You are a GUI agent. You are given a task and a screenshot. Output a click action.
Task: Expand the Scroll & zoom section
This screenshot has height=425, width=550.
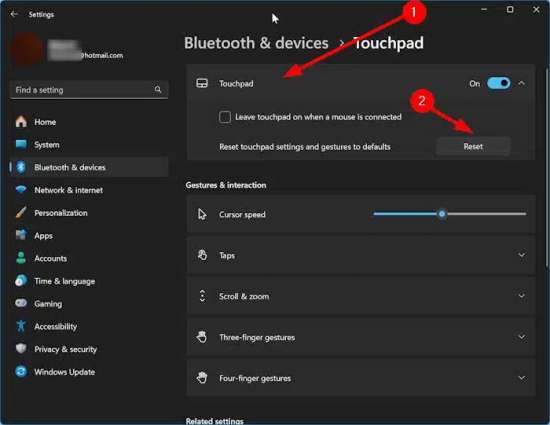[x=522, y=296]
